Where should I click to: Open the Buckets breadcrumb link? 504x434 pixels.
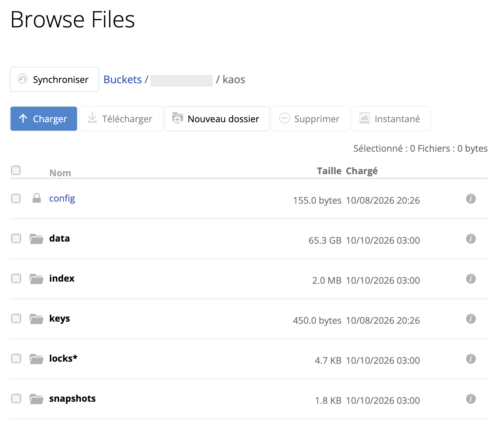click(123, 79)
